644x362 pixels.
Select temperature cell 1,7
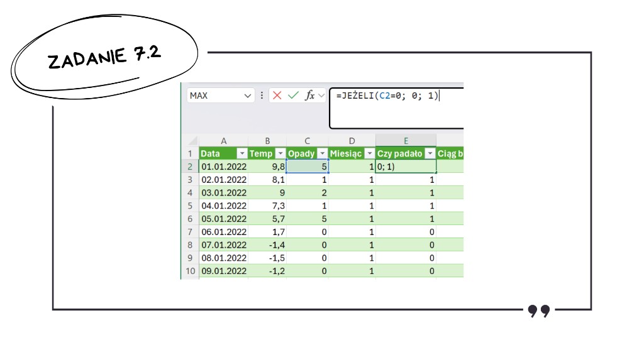pyautogui.click(x=267, y=232)
